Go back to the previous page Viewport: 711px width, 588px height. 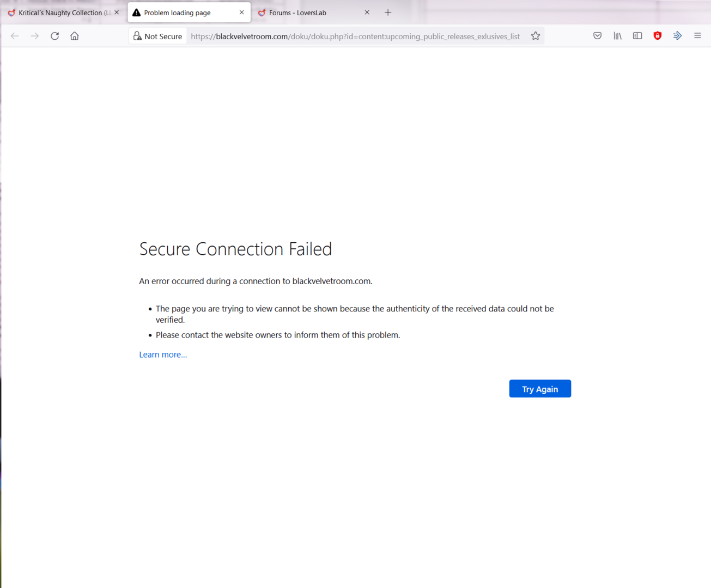point(15,36)
